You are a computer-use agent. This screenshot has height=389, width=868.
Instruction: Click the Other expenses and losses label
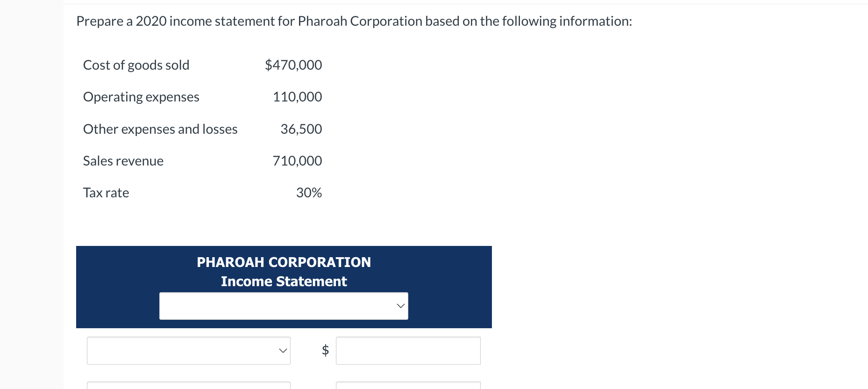[x=160, y=129]
